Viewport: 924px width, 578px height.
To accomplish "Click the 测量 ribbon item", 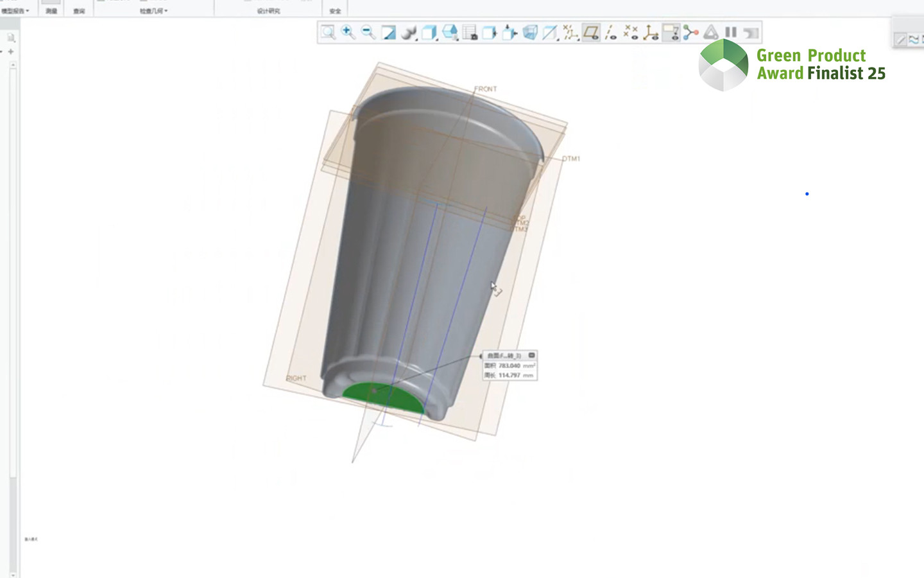I will pyautogui.click(x=50, y=10).
